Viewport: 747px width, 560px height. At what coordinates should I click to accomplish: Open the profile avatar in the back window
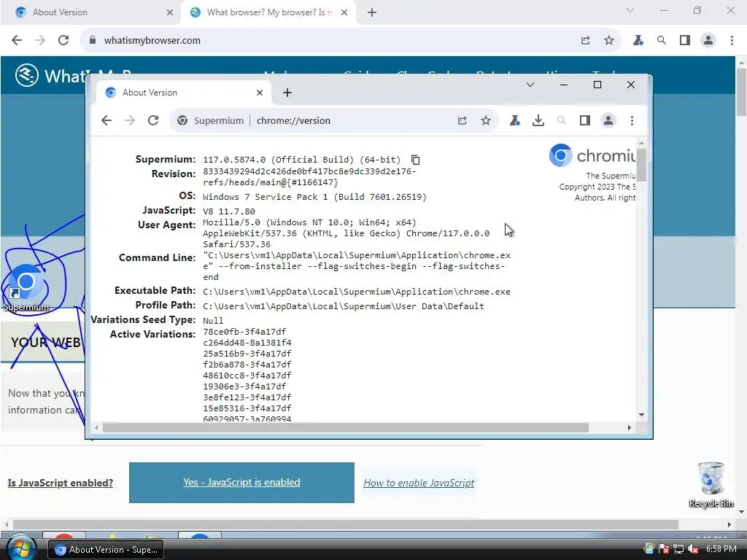click(708, 41)
